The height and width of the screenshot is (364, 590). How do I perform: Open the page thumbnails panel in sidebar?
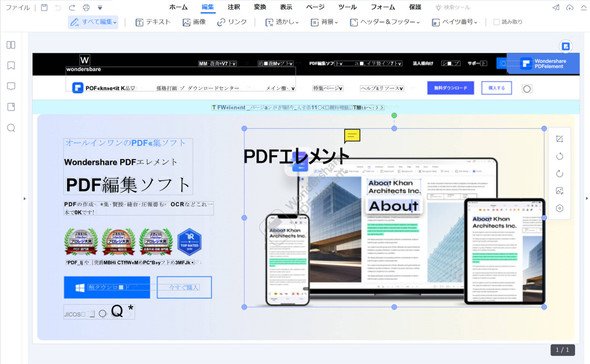tap(11, 45)
